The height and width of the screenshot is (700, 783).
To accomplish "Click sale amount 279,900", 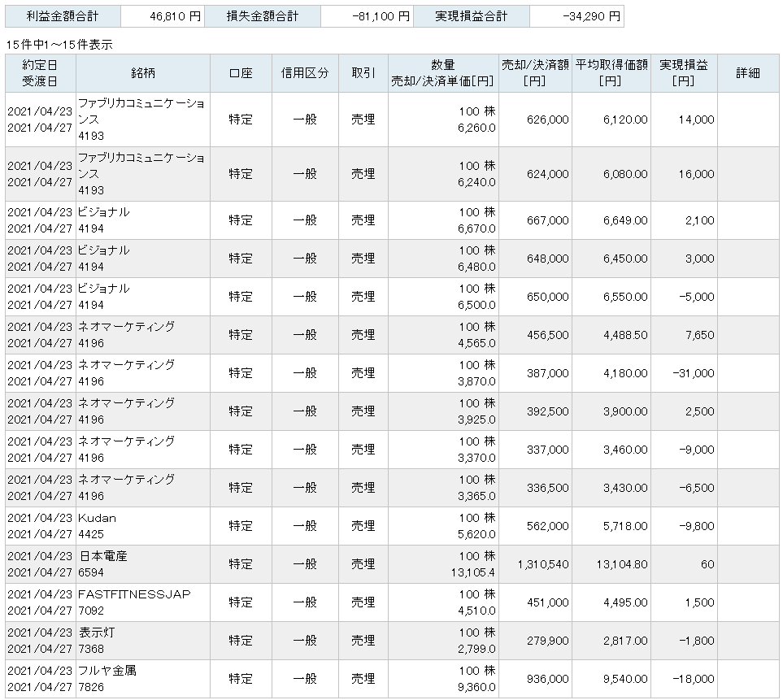I will pos(548,641).
